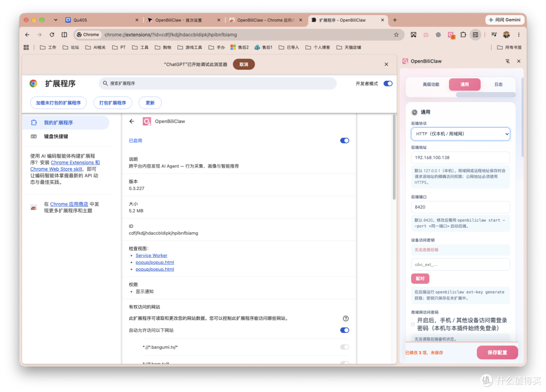546x392 pixels.
Task: Open help for site access
Action: 345,318
